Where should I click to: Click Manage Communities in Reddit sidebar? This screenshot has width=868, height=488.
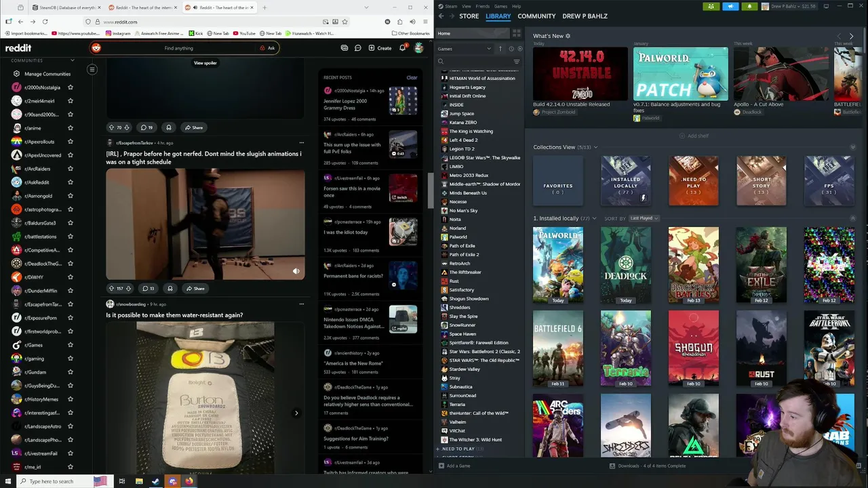click(x=42, y=74)
